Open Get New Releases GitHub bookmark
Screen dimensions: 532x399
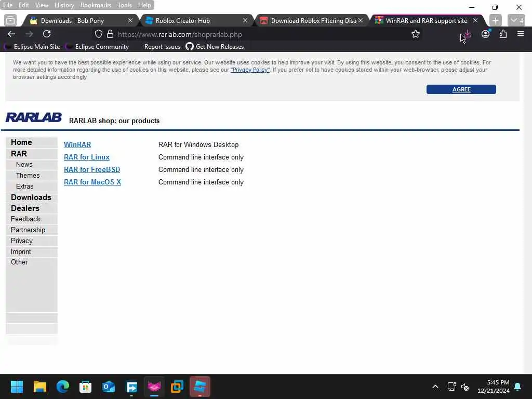pyautogui.click(x=215, y=47)
